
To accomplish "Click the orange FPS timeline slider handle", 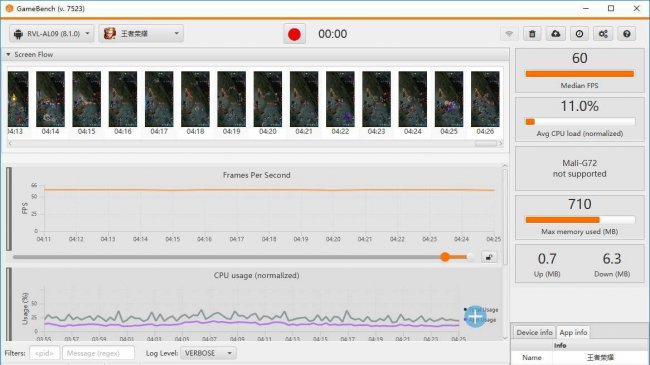I will (445, 257).
